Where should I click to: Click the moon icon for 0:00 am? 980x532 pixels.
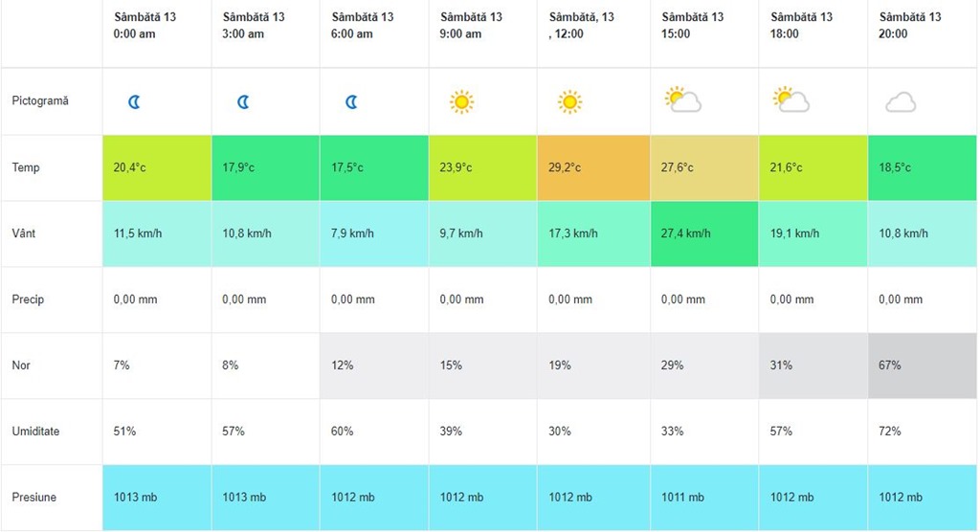134,101
